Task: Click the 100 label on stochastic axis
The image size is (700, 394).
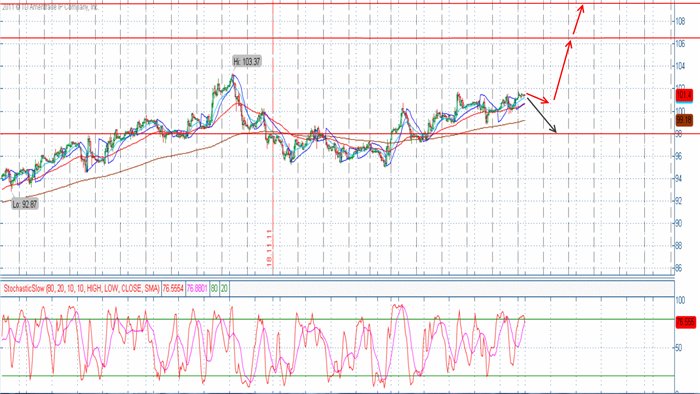Action: [x=680, y=300]
